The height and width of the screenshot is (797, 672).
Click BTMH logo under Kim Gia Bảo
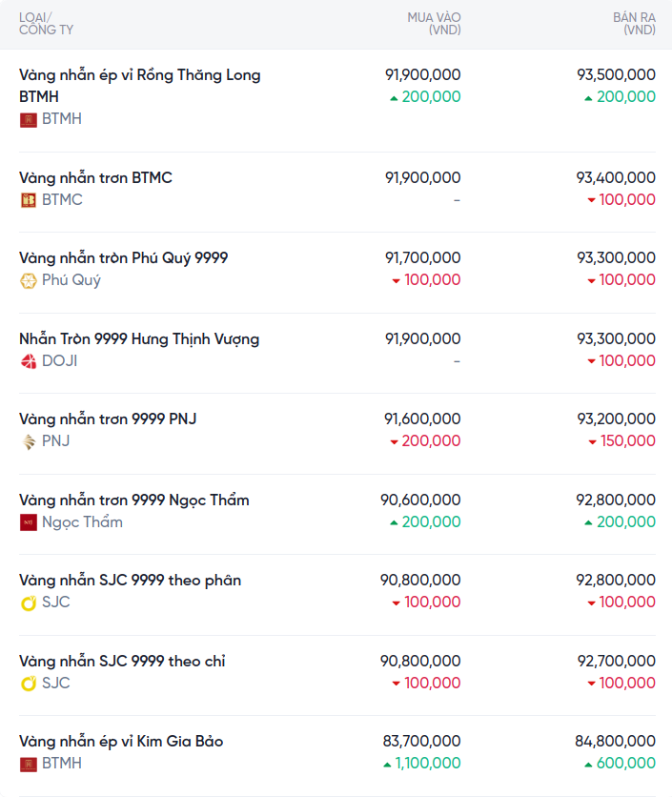pyautogui.click(x=28, y=764)
